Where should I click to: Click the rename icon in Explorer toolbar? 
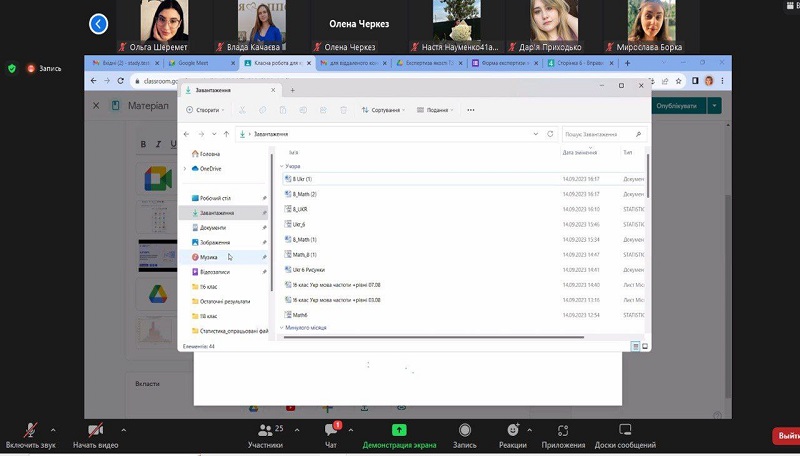(x=303, y=110)
